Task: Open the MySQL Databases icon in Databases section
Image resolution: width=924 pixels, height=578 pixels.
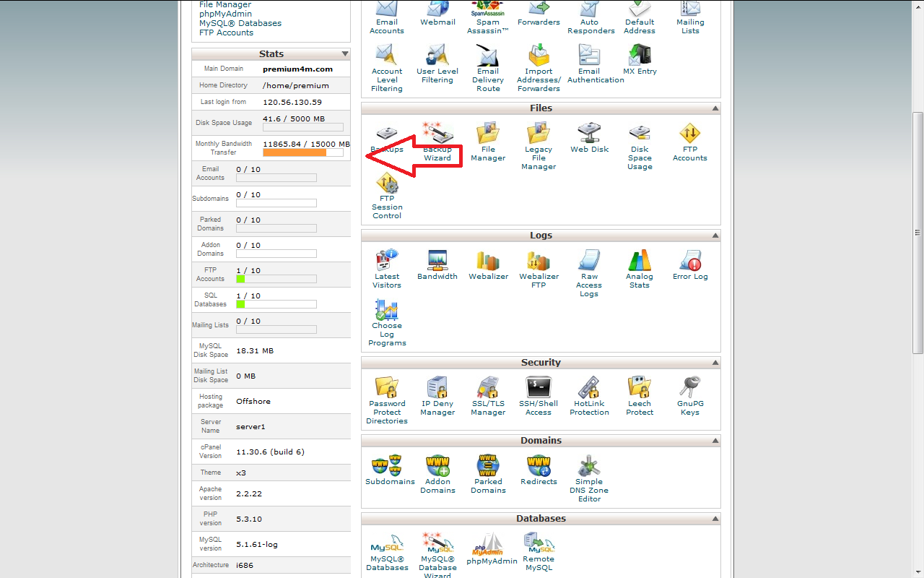Action: 387,543
